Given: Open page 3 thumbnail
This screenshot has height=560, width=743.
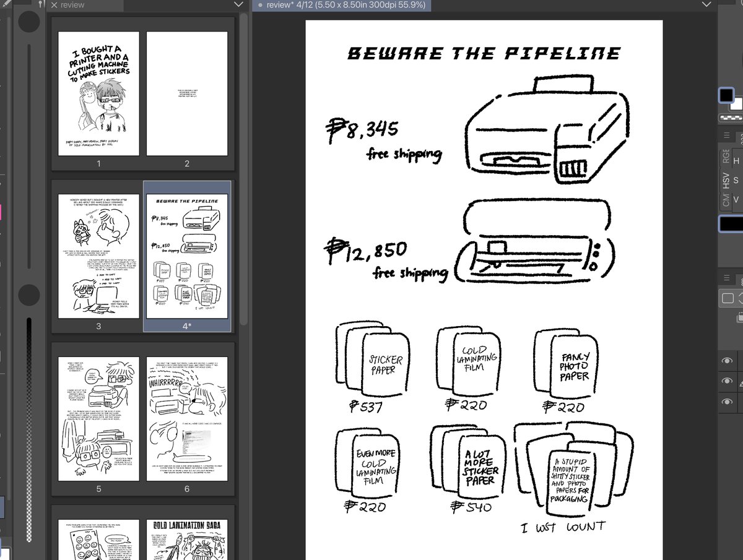Looking at the screenshot, I should [x=98, y=256].
